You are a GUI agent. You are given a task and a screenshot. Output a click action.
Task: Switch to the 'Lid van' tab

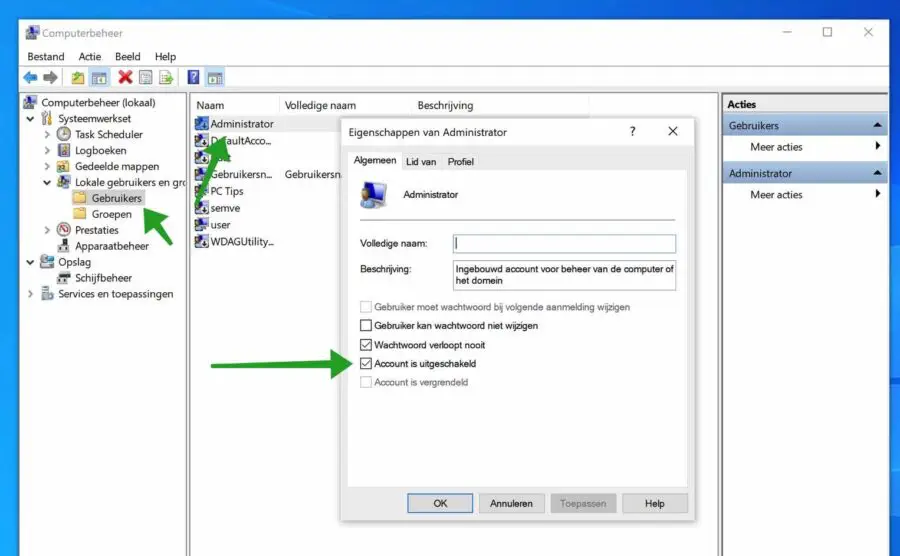tap(421, 162)
